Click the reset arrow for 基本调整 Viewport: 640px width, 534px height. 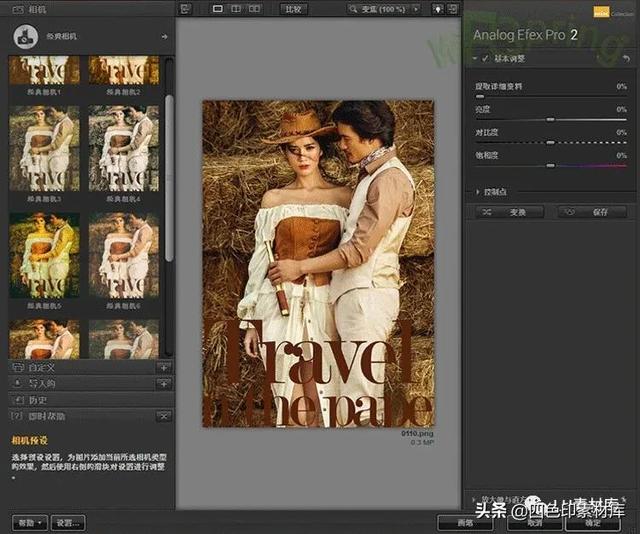click(626, 59)
